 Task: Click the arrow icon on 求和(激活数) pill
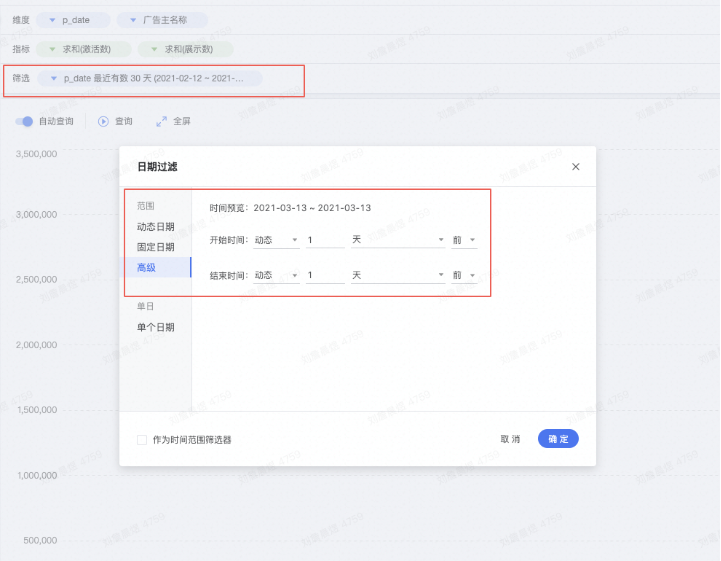click(52, 48)
